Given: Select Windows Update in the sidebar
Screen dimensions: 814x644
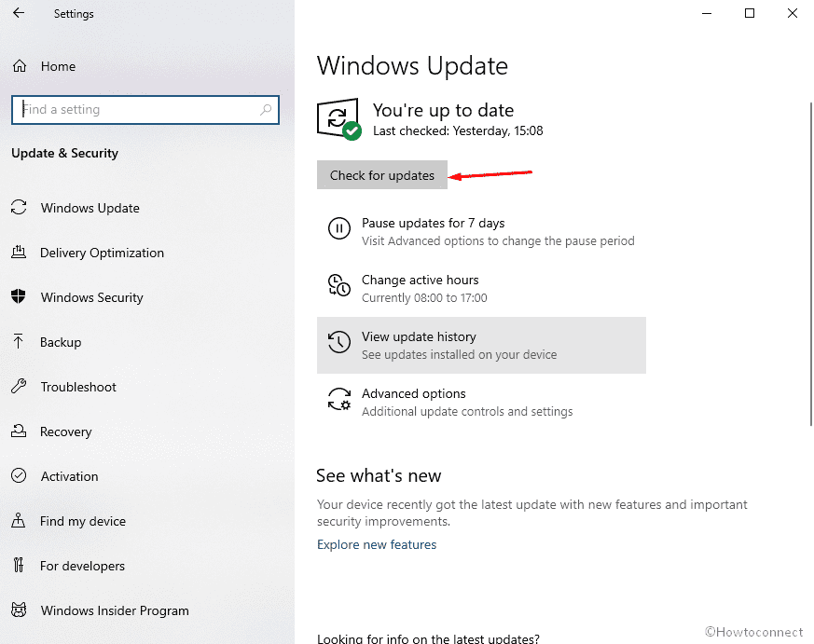Looking at the screenshot, I should 90,208.
